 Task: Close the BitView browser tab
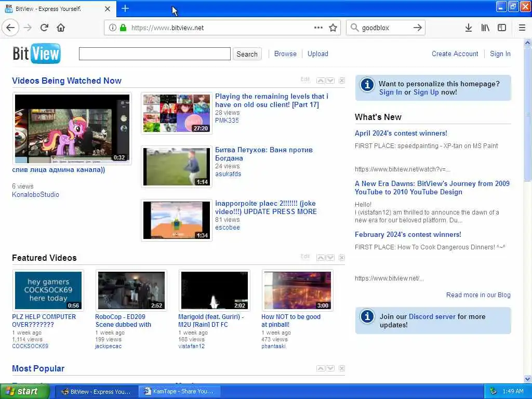[108, 9]
